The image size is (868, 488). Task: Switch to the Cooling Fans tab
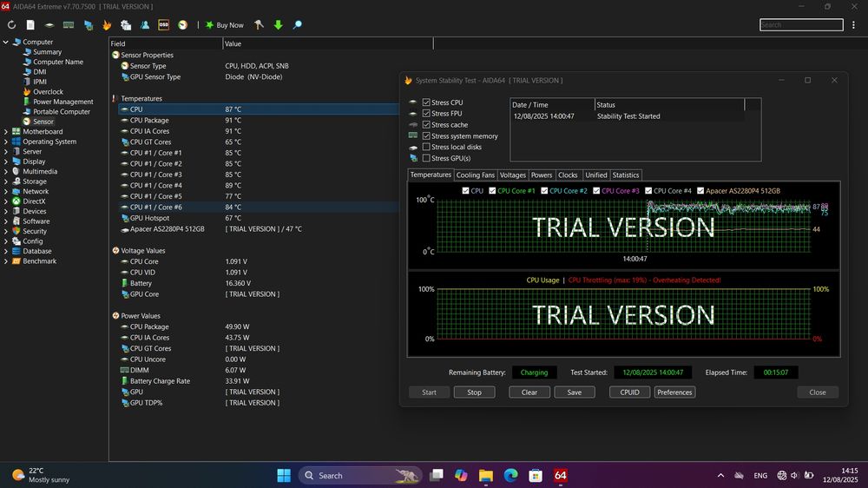tap(475, 175)
